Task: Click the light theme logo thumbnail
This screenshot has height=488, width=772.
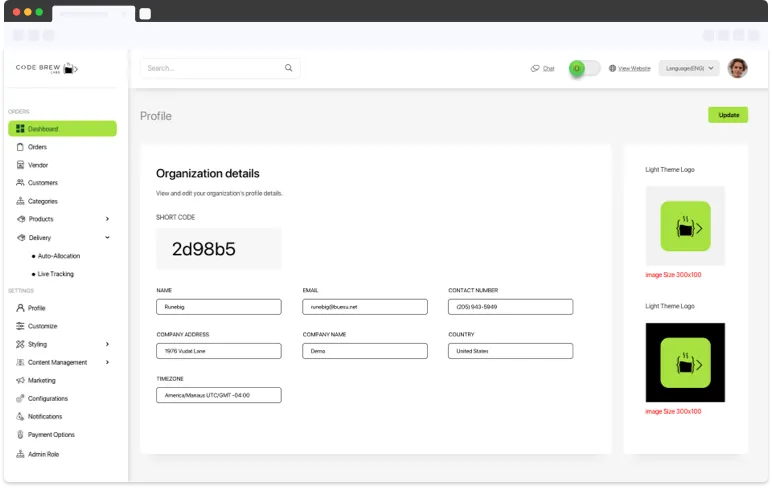Action: pos(685,226)
